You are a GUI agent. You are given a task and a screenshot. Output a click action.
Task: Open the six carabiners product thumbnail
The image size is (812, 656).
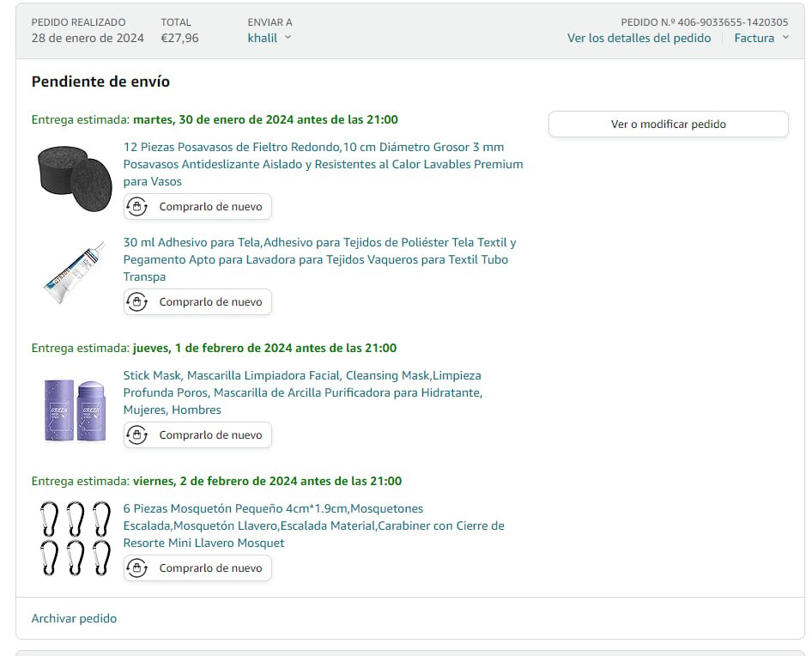[74, 538]
